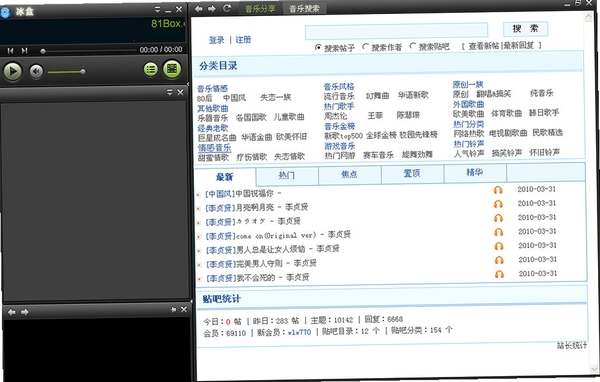The image size is (600, 382).
Task: Open the player window dropdown menu arrow
Action: click(x=157, y=9)
